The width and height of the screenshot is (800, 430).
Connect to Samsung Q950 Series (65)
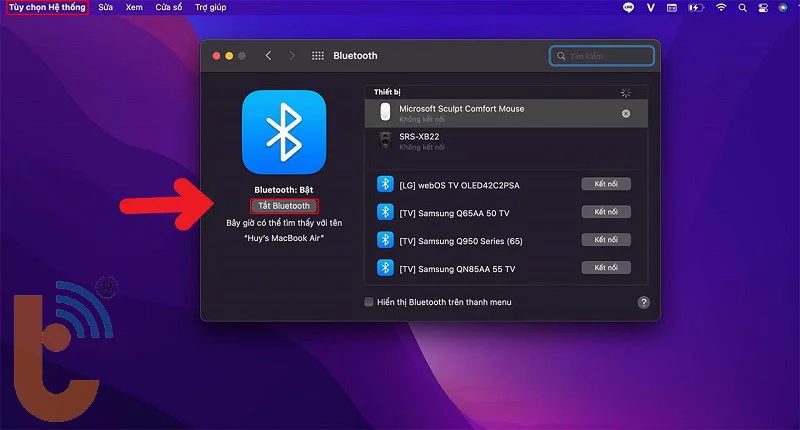click(x=606, y=240)
